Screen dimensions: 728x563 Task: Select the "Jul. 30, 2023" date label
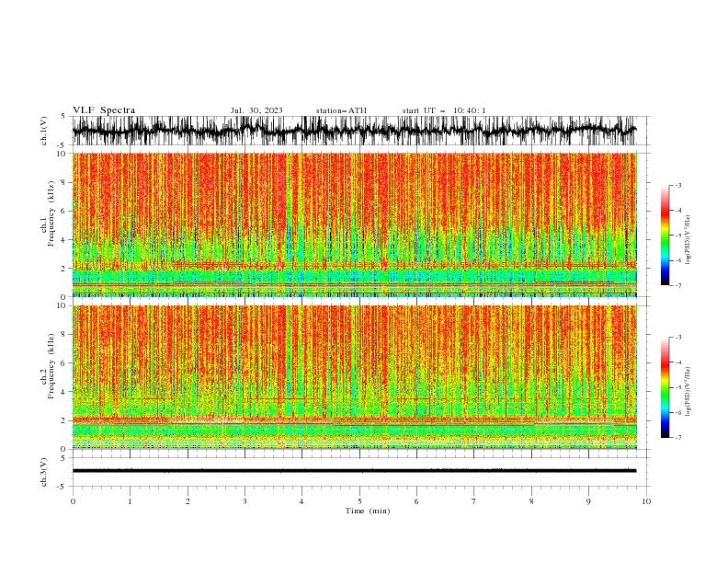pyautogui.click(x=256, y=110)
